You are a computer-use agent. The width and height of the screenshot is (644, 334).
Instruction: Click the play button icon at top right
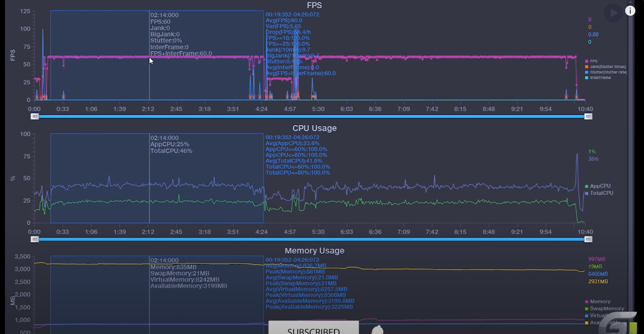(x=613, y=13)
